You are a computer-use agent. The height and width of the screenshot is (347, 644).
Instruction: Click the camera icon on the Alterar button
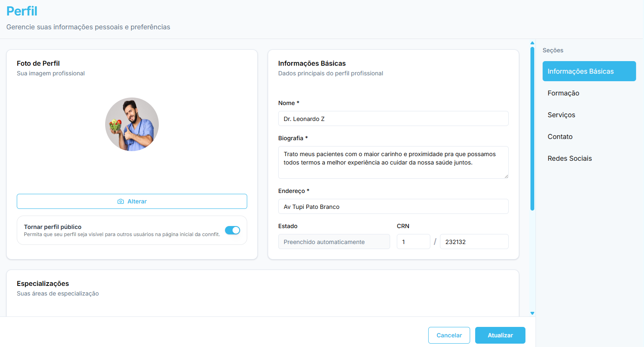[121, 201]
